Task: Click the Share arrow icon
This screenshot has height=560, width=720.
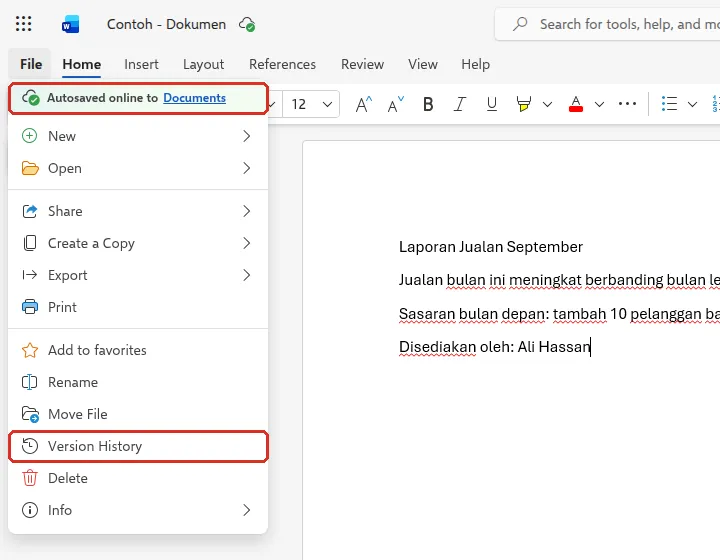Action: (x=30, y=211)
